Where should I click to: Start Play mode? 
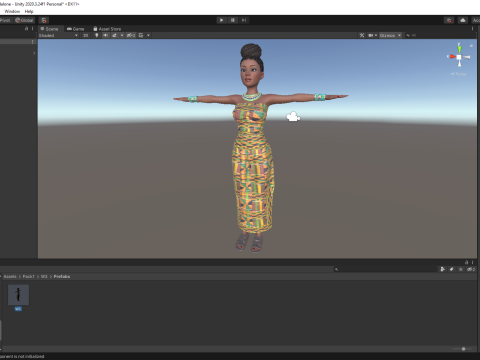[221, 20]
